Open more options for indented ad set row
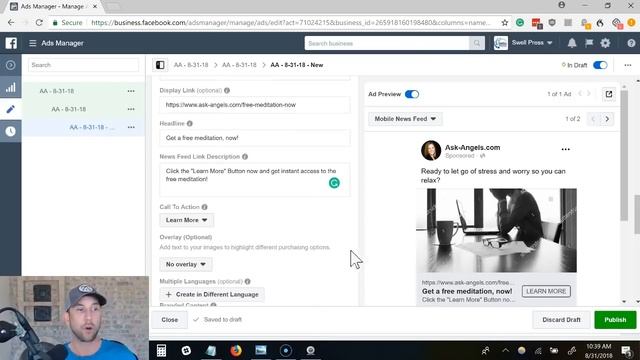The width and height of the screenshot is (640, 360). coord(131,109)
